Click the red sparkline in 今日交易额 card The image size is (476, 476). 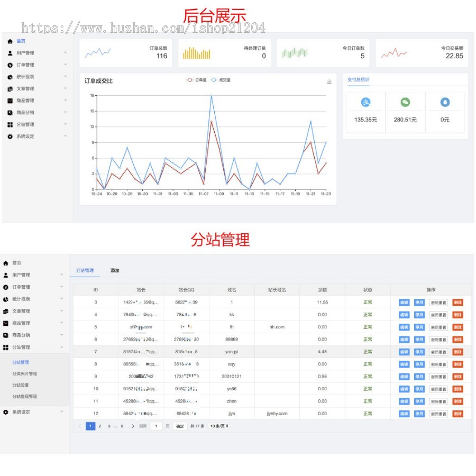click(394, 53)
